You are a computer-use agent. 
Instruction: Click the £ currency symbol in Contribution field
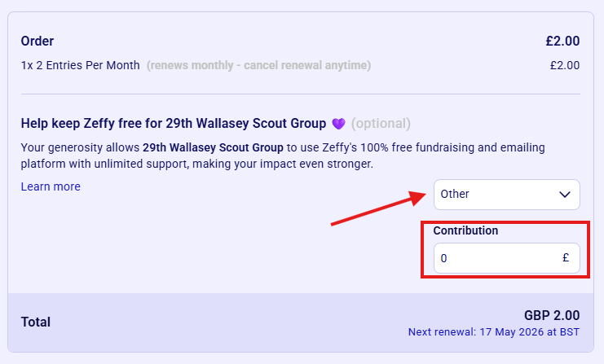(566, 258)
